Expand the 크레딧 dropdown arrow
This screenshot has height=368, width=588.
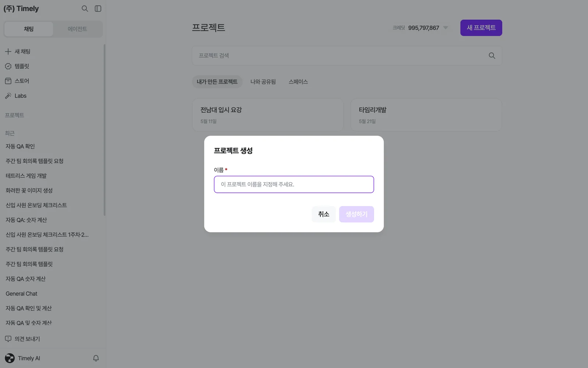[x=446, y=28]
